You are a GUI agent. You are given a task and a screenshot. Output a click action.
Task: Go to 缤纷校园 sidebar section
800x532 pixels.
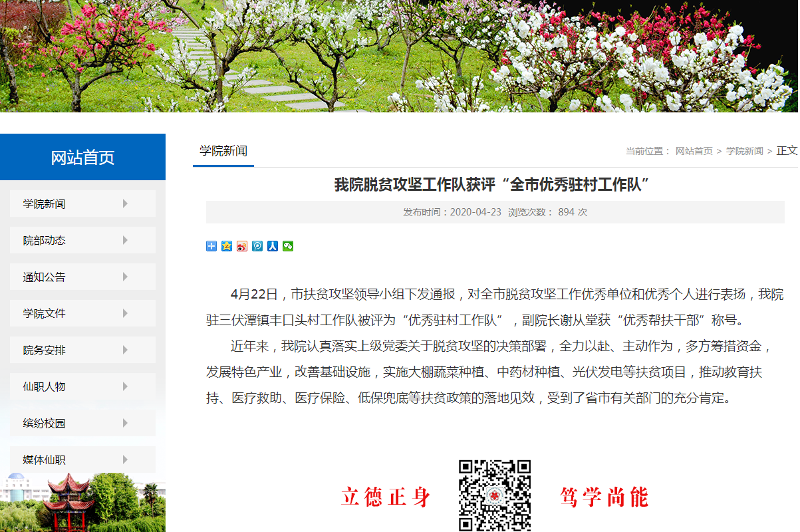coord(45,423)
